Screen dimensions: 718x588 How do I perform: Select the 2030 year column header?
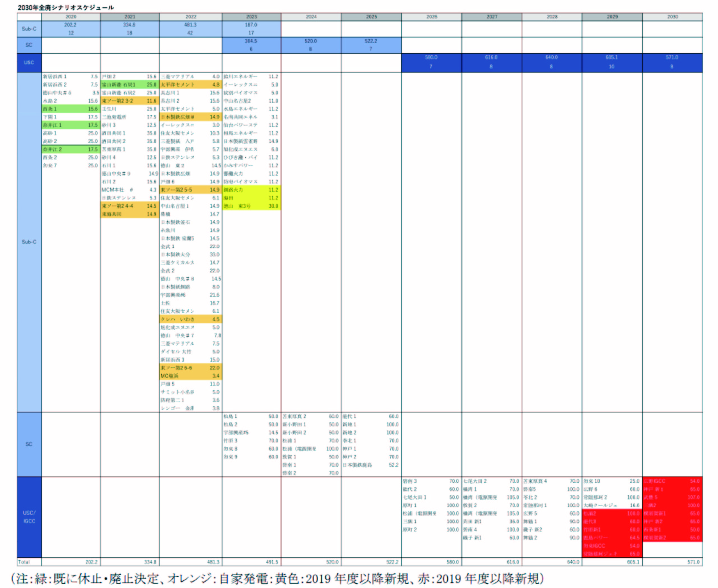[x=672, y=17]
